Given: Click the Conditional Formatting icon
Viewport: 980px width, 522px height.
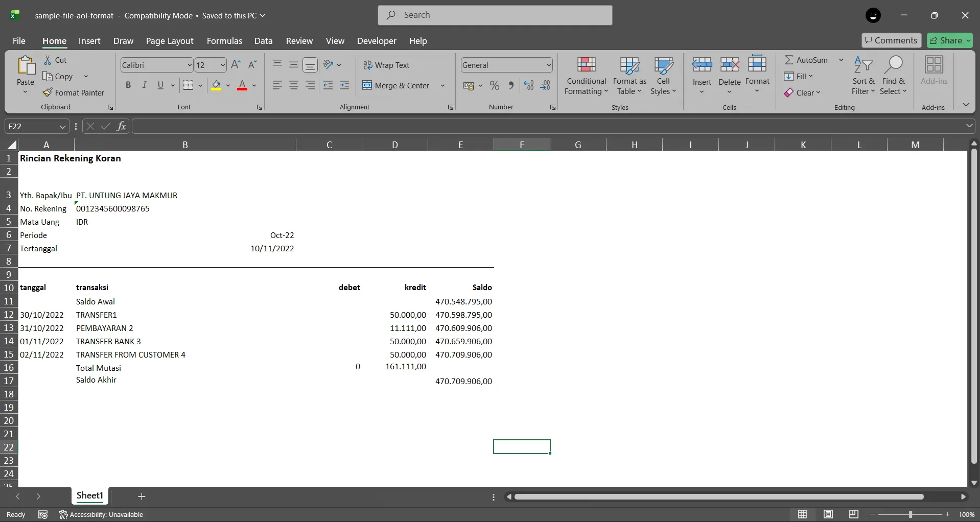Looking at the screenshot, I should pyautogui.click(x=586, y=65).
